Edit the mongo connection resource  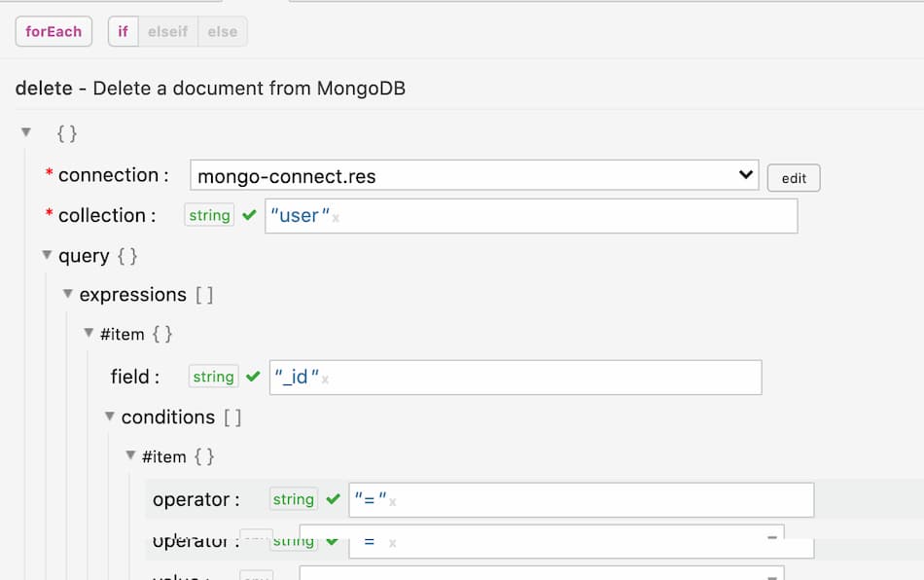[x=794, y=178]
